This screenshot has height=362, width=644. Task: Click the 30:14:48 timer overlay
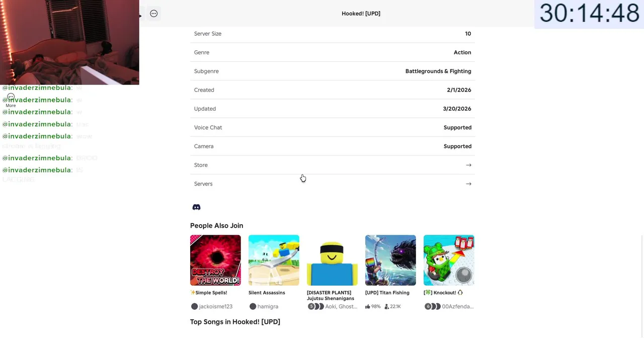click(x=589, y=14)
